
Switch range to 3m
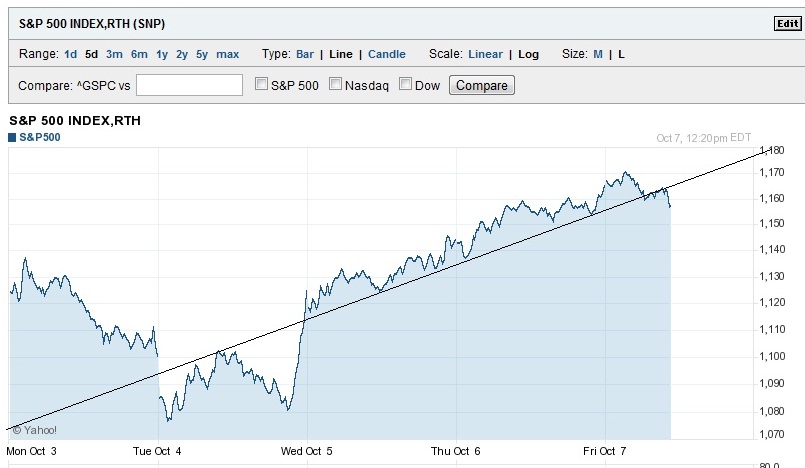(x=114, y=54)
